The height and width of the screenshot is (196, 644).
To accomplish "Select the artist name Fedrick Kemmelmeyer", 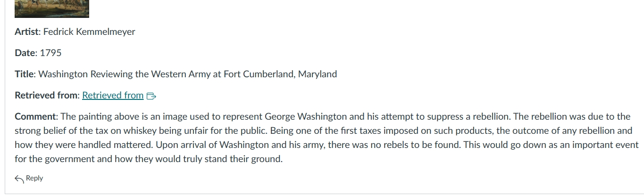I will click(x=89, y=32).
